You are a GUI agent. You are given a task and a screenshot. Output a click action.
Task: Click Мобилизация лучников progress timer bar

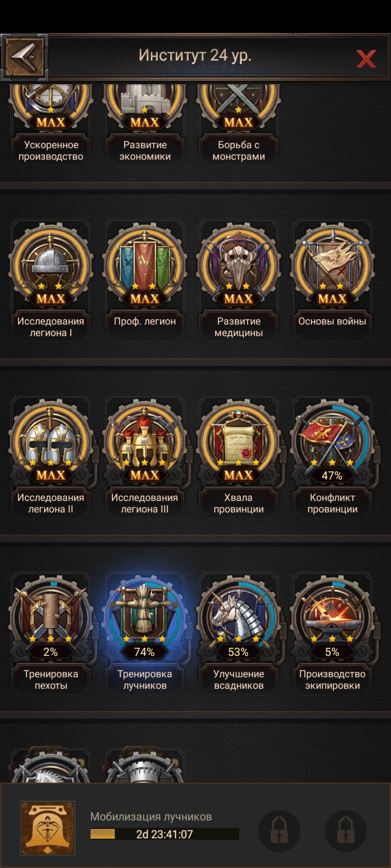[x=165, y=834]
